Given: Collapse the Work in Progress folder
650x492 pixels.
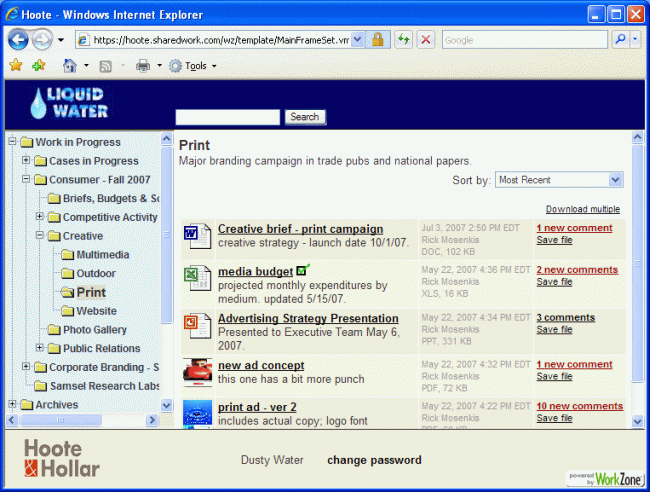Looking at the screenshot, I should coord(12,141).
